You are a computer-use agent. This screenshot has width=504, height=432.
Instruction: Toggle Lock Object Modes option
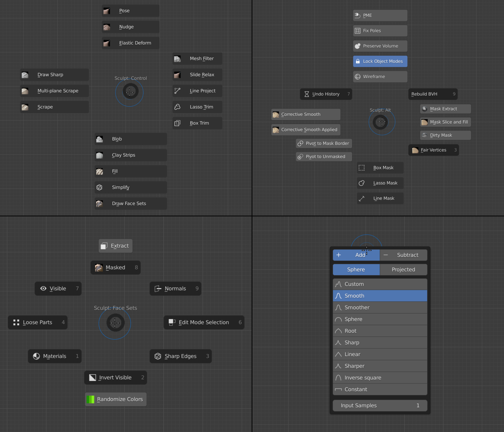point(380,61)
